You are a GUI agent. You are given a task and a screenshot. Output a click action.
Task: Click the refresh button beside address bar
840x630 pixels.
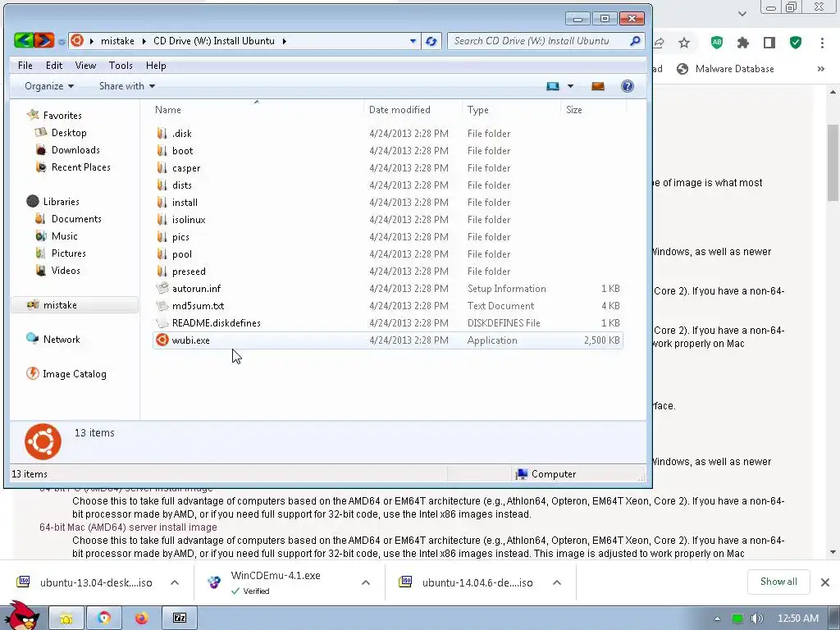pos(431,41)
